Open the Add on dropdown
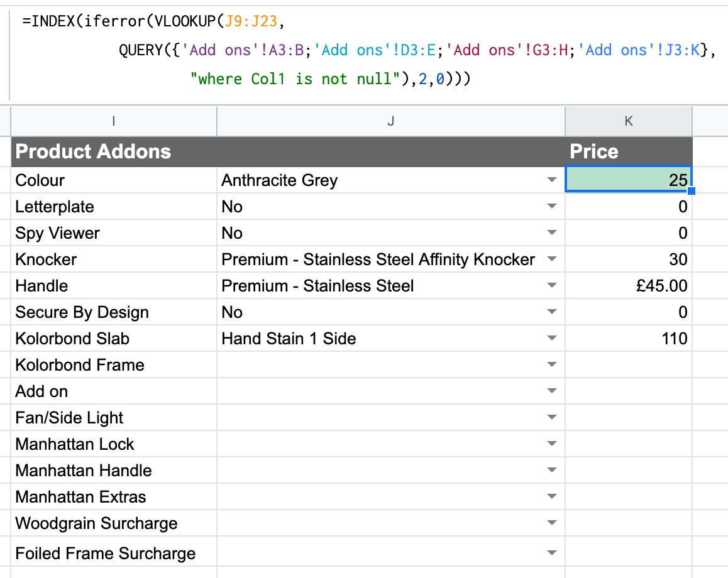The image size is (728, 578). tap(552, 391)
